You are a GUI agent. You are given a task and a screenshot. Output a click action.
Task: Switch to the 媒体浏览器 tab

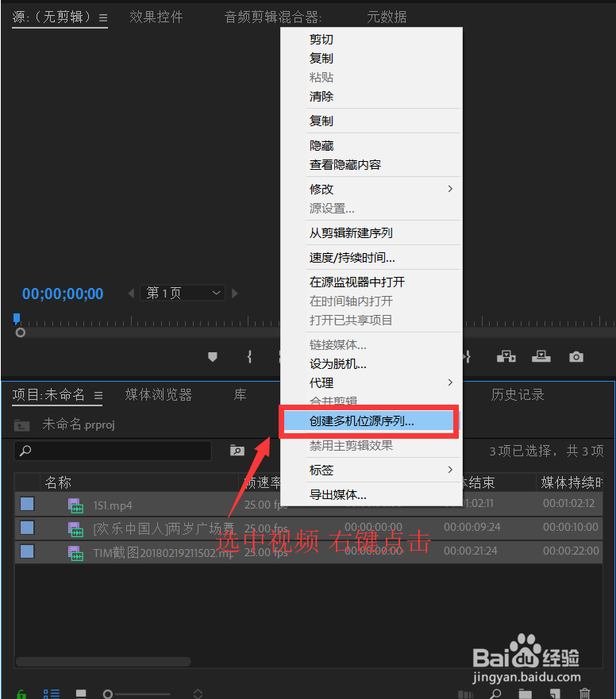pyautogui.click(x=158, y=394)
